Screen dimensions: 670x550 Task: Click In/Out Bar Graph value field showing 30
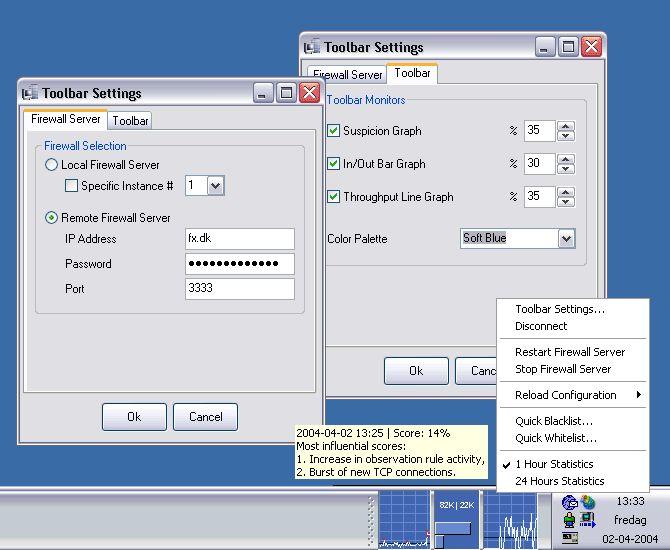pos(540,164)
